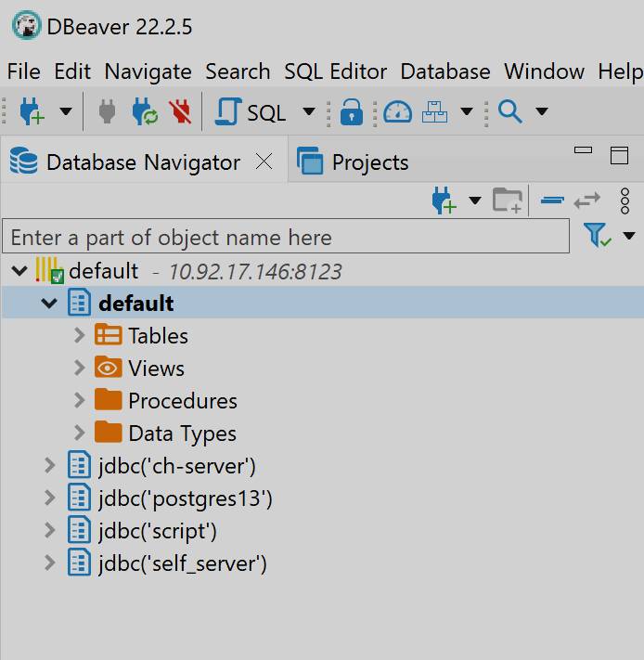Image resolution: width=644 pixels, height=660 pixels.
Task: Expand the jdbc('script') node
Action: [50, 530]
